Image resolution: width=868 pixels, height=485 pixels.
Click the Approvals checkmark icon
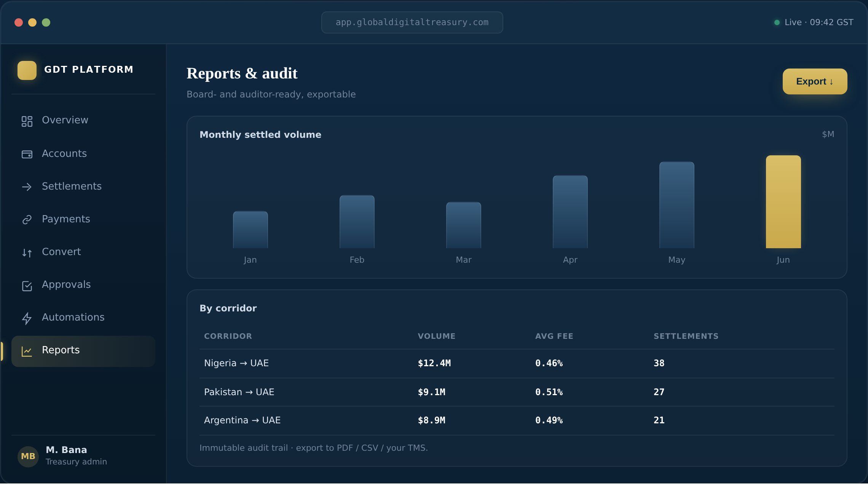[27, 286]
